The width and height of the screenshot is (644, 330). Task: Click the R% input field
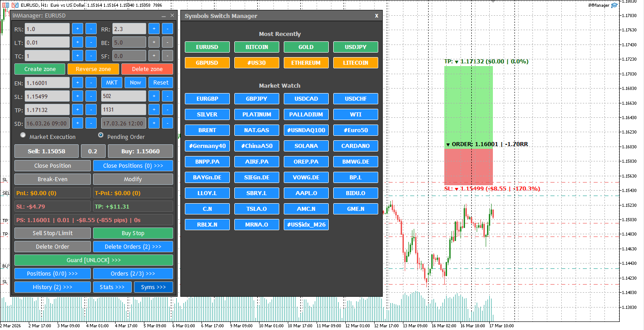(x=47, y=29)
